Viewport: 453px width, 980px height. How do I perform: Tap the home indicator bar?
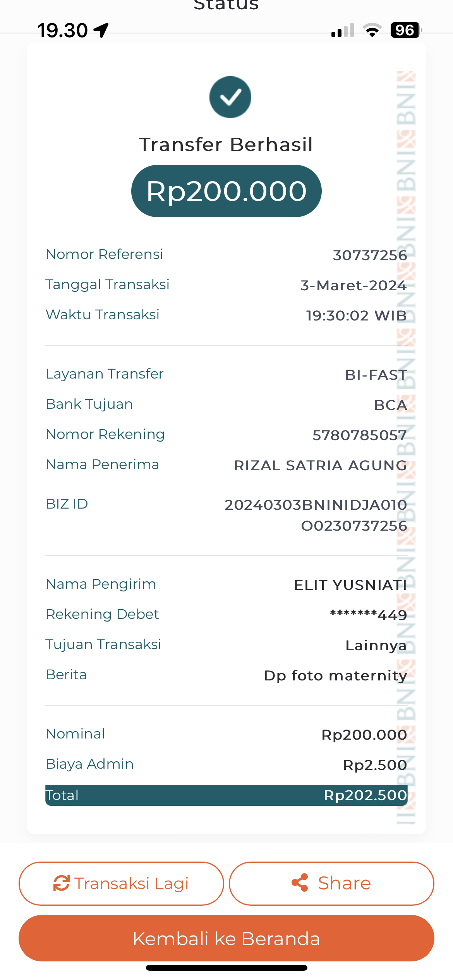click(226, 968)
